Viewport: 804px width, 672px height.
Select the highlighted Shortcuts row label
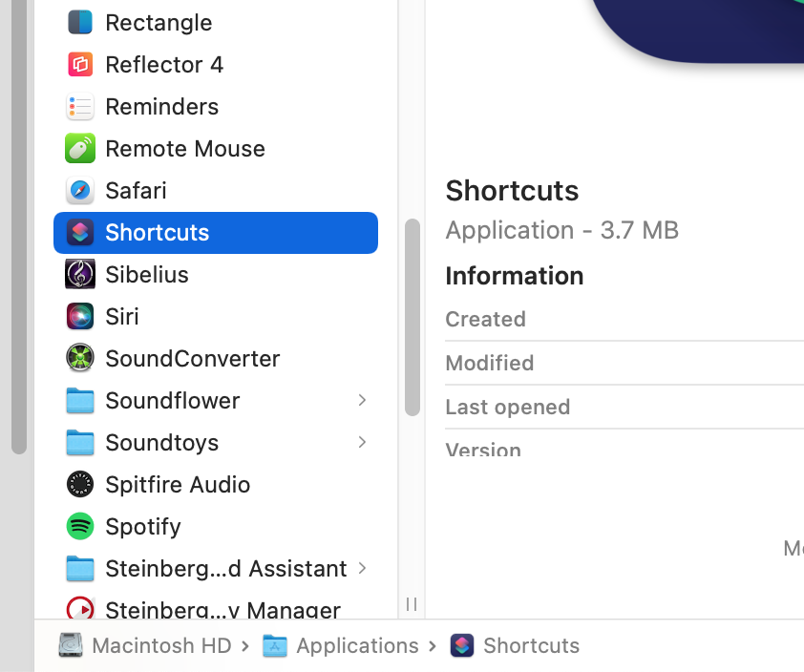tap(158, 233)
